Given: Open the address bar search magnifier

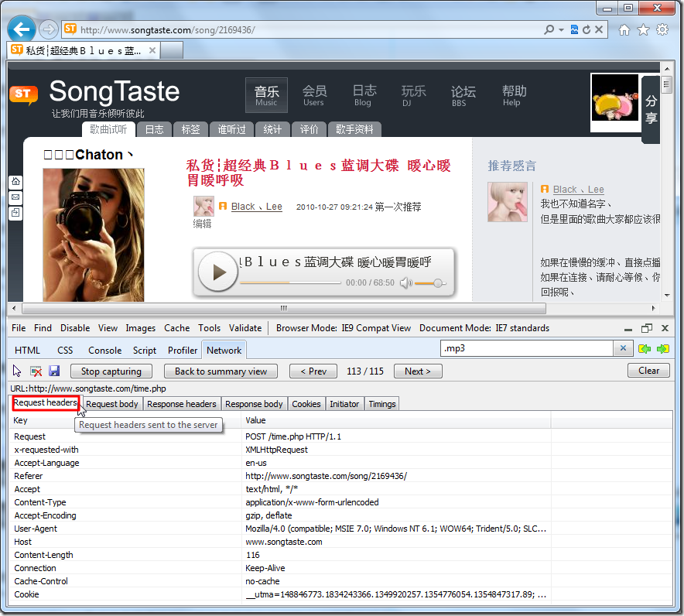Looking at the screenshot, I should pos(549,29).
